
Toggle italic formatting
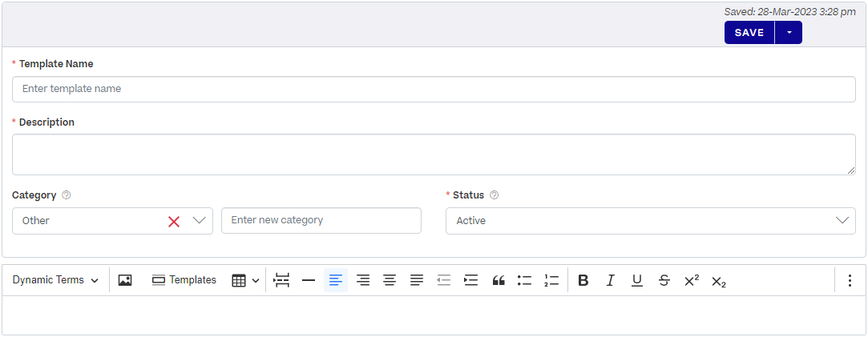point(610,280)
